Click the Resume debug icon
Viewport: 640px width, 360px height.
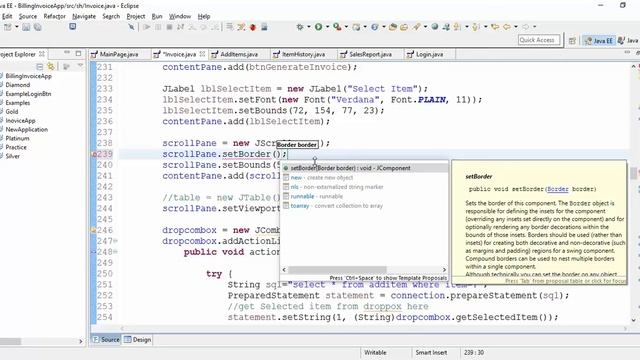tap(147, 27)
